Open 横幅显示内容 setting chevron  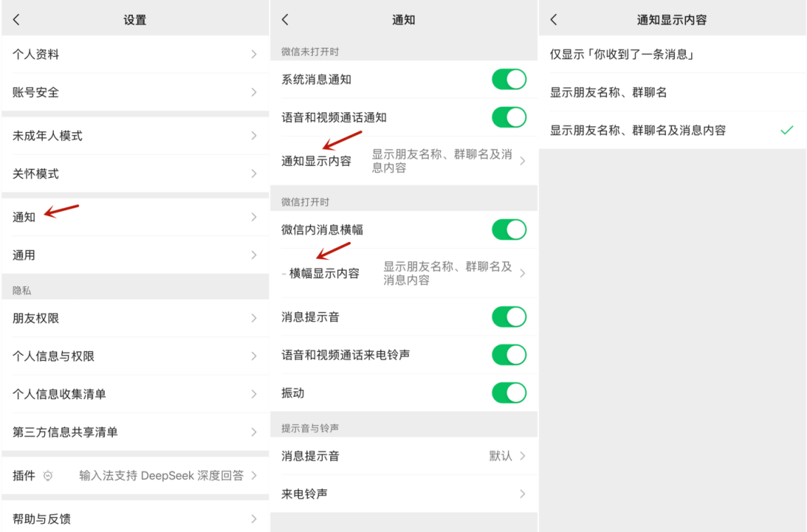click(x=522, y=273)
